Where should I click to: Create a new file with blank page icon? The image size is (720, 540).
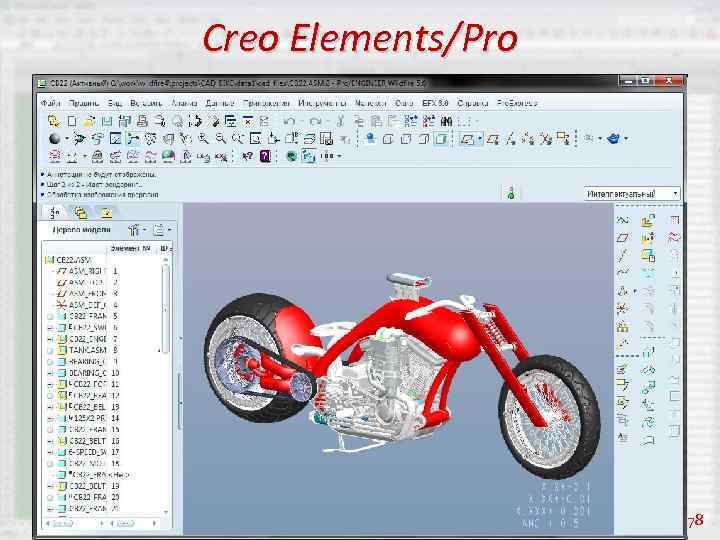coord(72,121)
